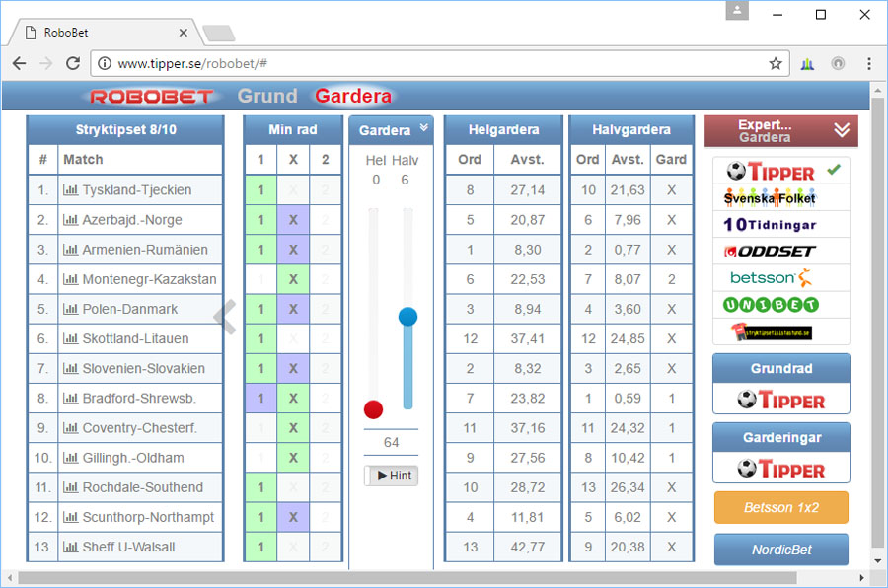Select the Unibet expert source

[781, 305]
